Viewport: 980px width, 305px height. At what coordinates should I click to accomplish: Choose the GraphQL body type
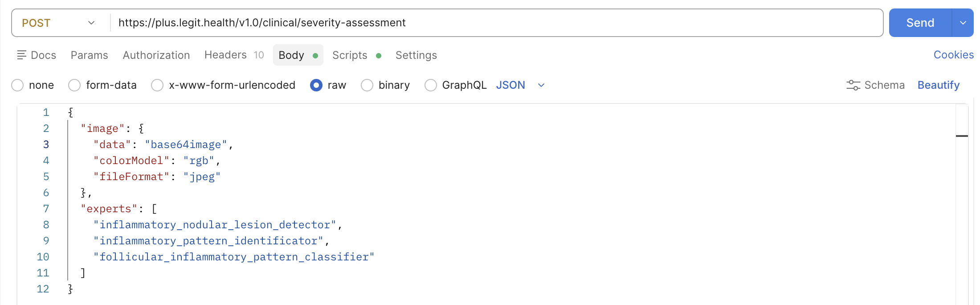click(431, 85)
